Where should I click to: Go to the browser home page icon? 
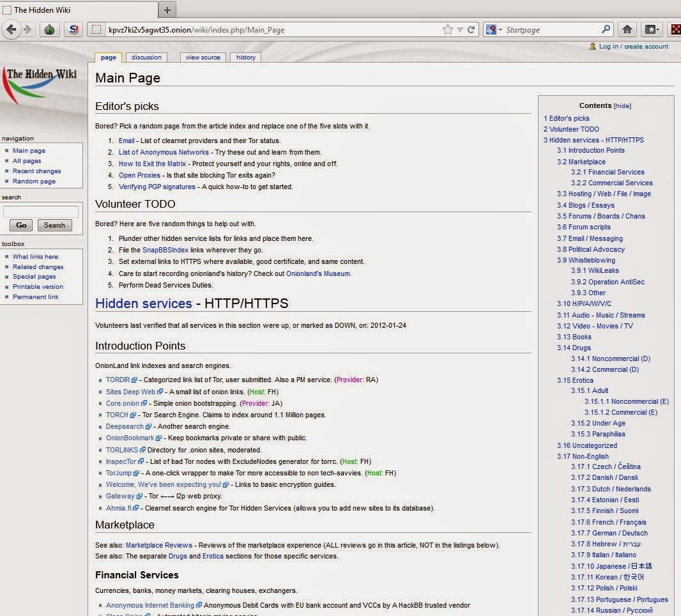(x=627, y=29)
